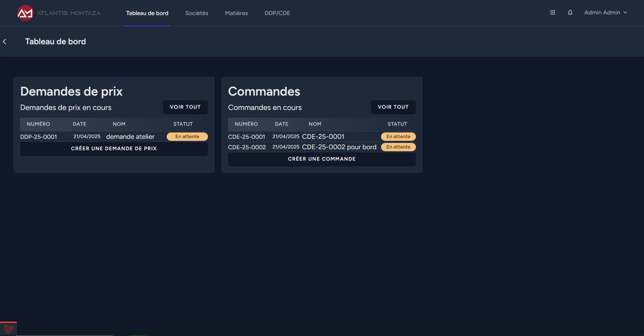644x336 pixels.
Task: Expand the Admin Admin user menu
Action: point(605,12)
